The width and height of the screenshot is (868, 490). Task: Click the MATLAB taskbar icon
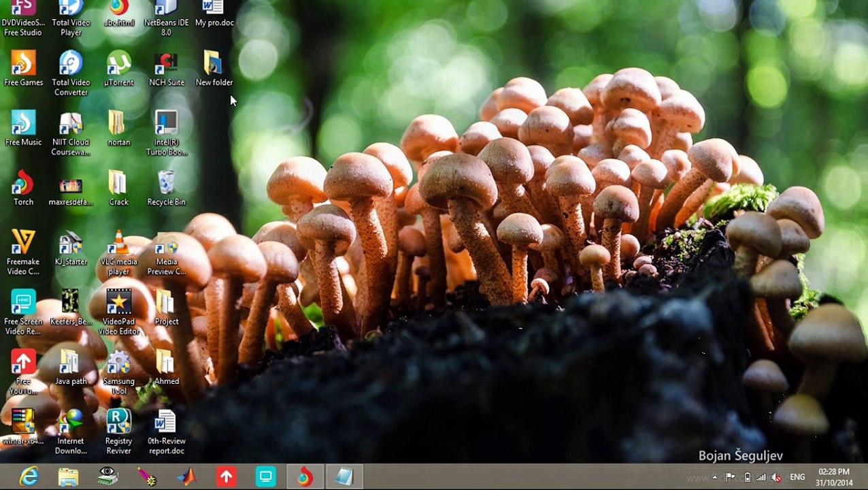[x=186, y=477]
